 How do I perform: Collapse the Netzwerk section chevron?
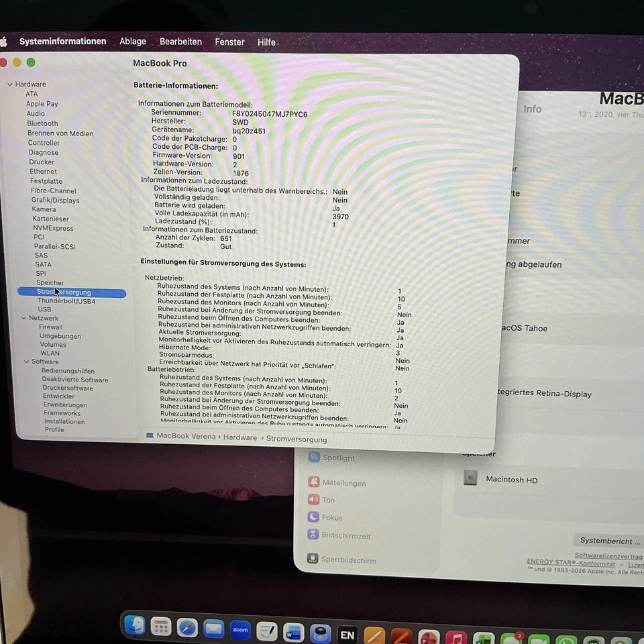(24, 318)
